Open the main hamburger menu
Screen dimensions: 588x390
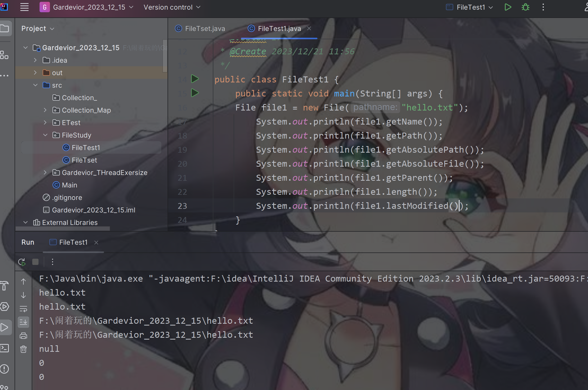click(24, 7)
